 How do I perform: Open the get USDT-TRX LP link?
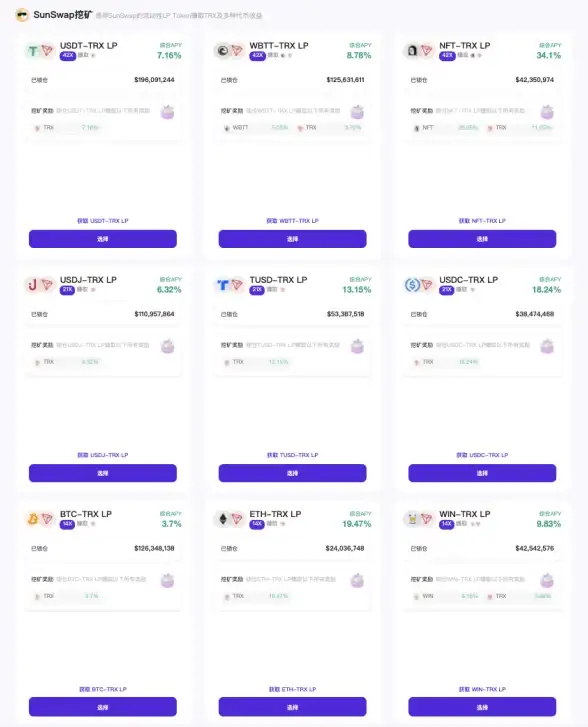coord(102,221)
